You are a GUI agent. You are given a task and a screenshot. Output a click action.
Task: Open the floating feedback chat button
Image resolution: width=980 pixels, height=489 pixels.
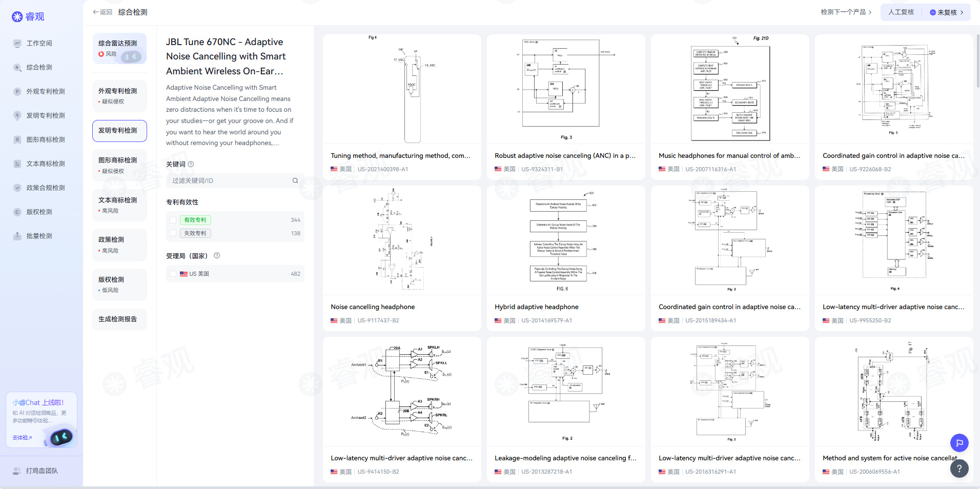pyautogui.click(x=959, y=443)
